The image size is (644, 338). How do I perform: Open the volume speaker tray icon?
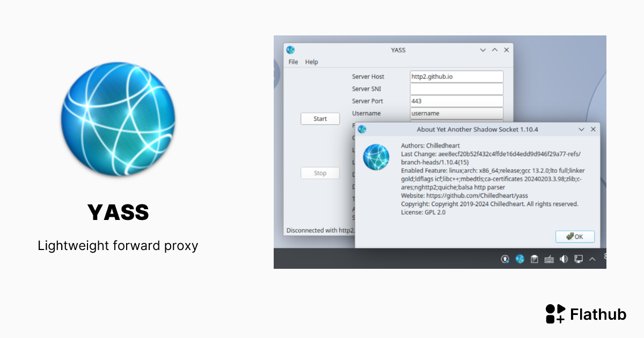tap(563, 259)
